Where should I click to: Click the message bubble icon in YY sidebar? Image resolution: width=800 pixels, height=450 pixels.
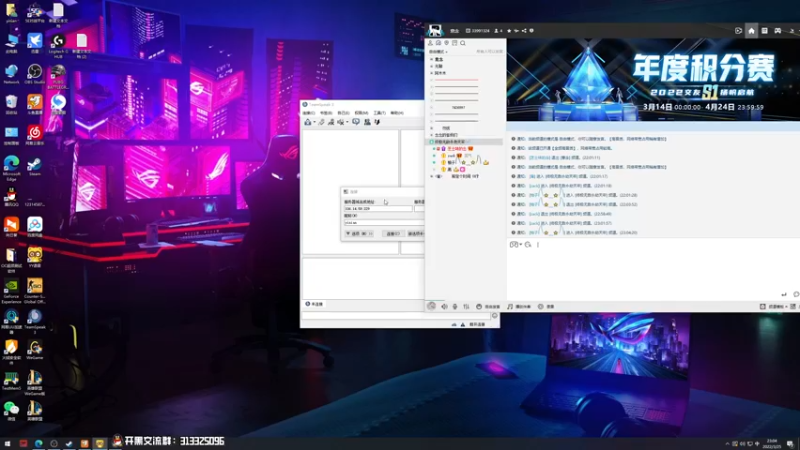point(438,43)
